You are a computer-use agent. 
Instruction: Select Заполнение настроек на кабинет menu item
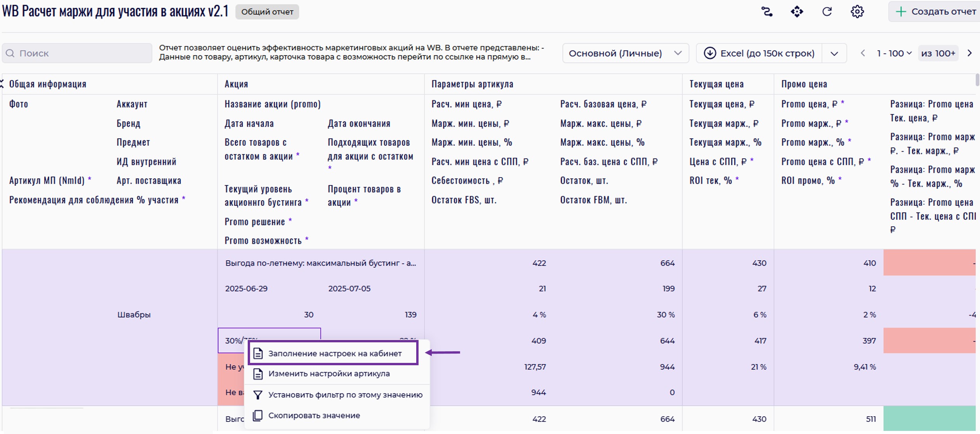pyautogui.click(x=335, y=354)
